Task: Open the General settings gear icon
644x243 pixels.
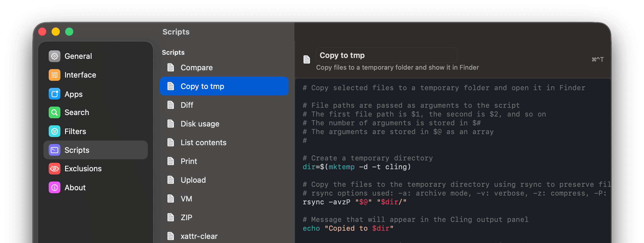Action: 55,56
